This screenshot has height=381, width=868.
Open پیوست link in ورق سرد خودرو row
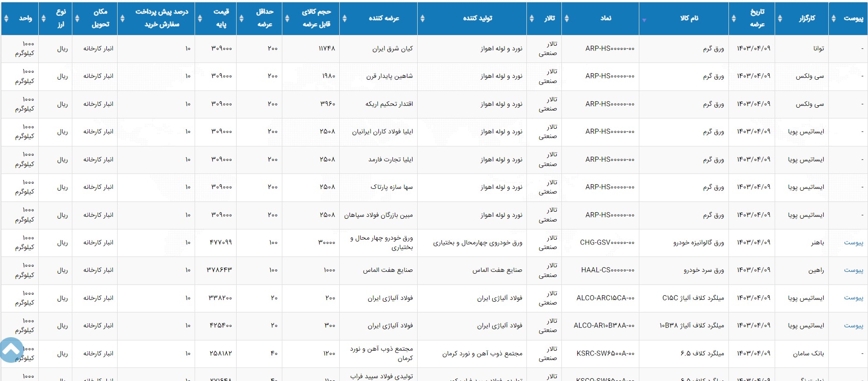[x=854, y=270]
